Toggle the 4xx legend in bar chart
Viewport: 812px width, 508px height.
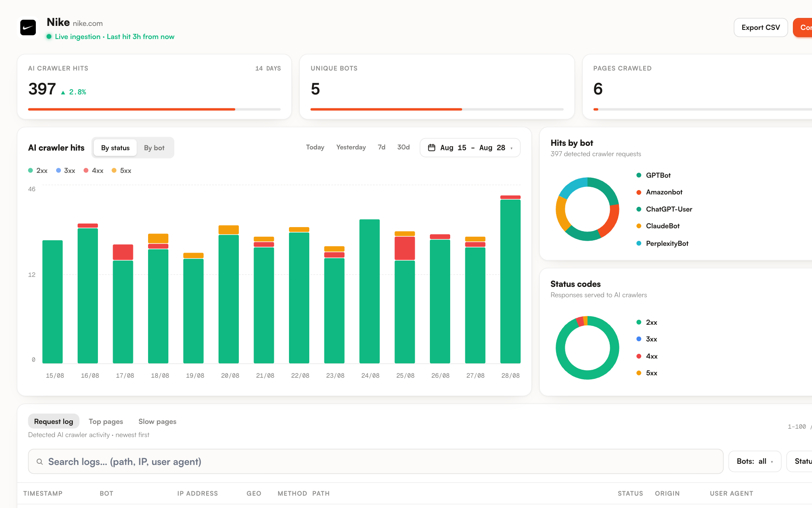point(94,171)
